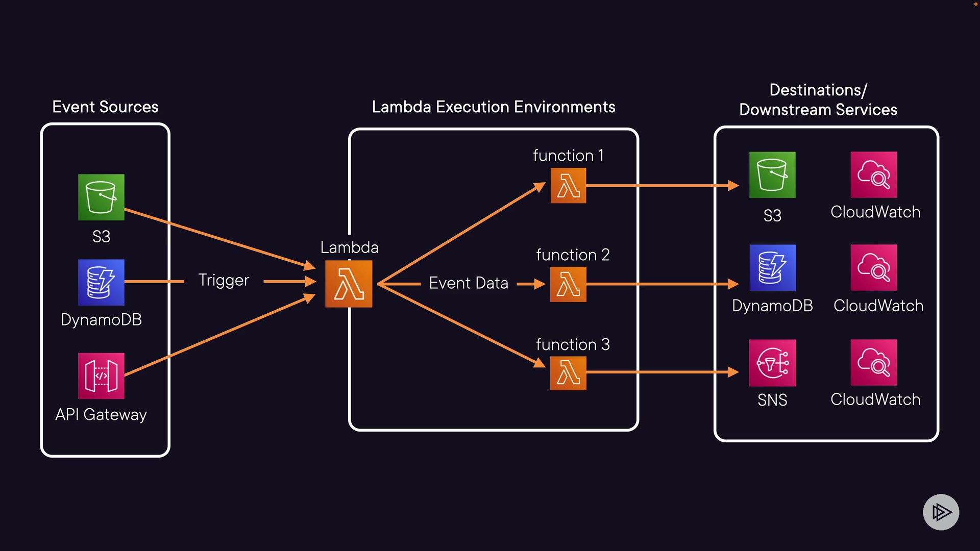The width and height of the screenshot is (980, 551).
Task: Click the destination S3 bucket icon
Action: click(x=772, y=174)
